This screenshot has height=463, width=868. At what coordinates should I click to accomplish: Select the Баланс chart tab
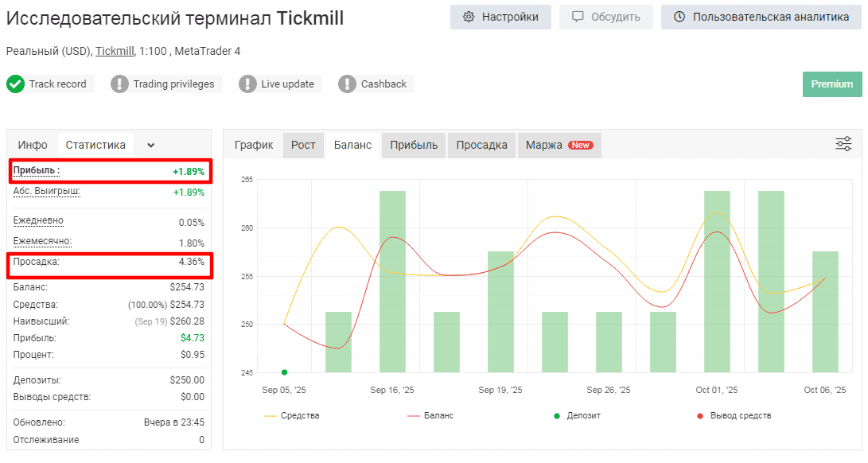[352, 145]
